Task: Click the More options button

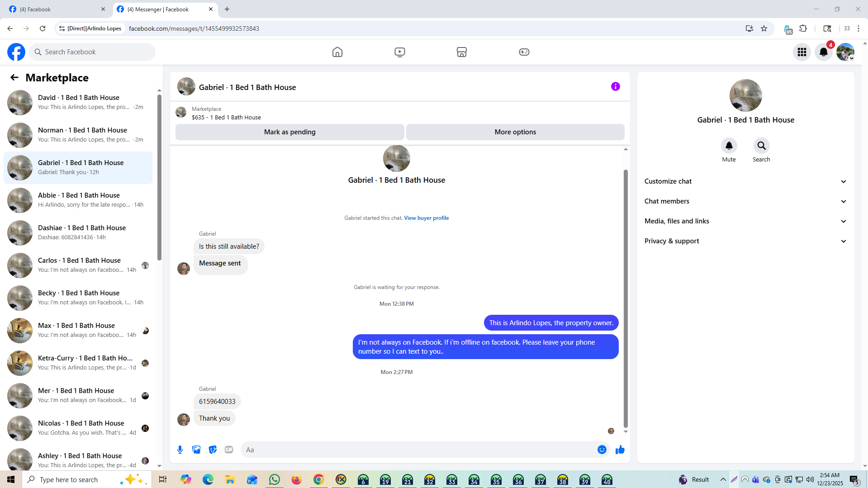Action: [515, 132]
